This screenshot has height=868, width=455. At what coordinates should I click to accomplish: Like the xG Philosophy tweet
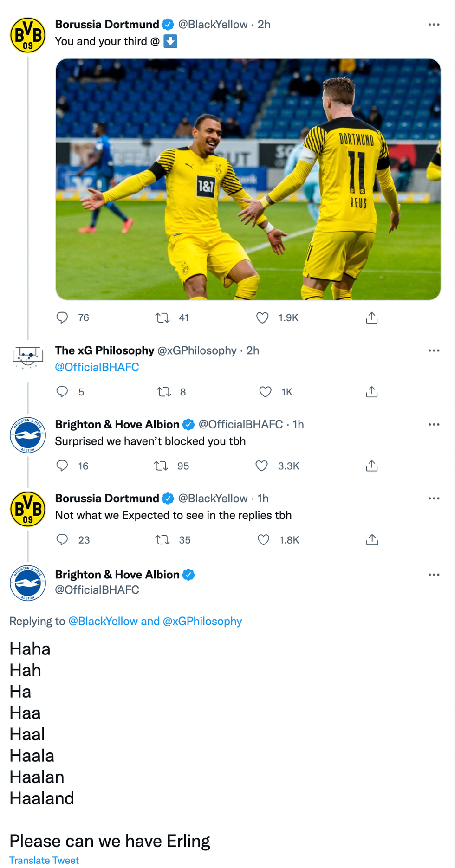[265, 392]
